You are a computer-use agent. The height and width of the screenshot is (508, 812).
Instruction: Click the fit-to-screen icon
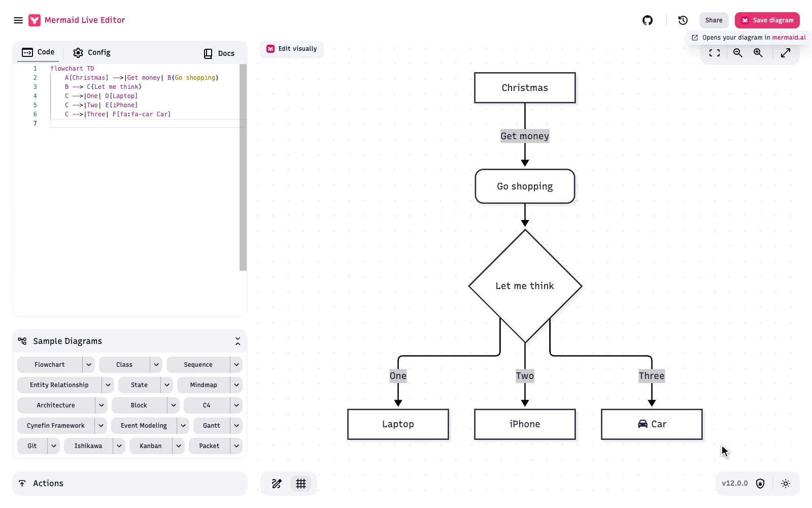pos(715,53)
